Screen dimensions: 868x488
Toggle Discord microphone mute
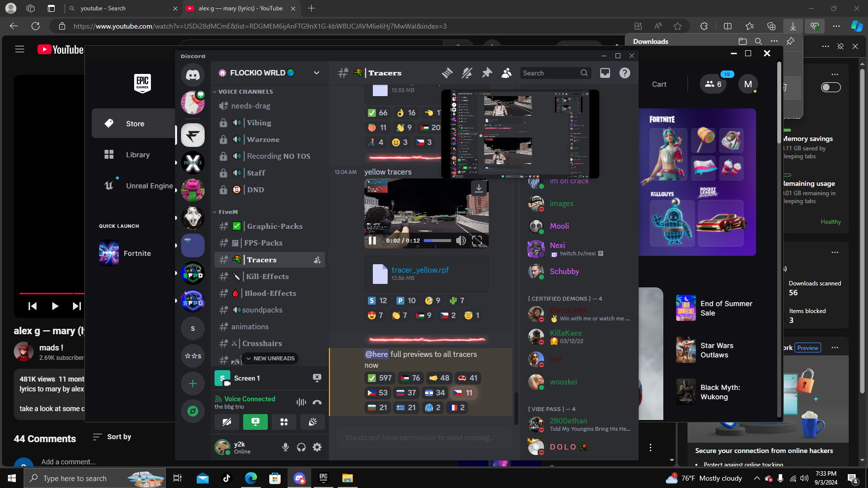point(286,447)
